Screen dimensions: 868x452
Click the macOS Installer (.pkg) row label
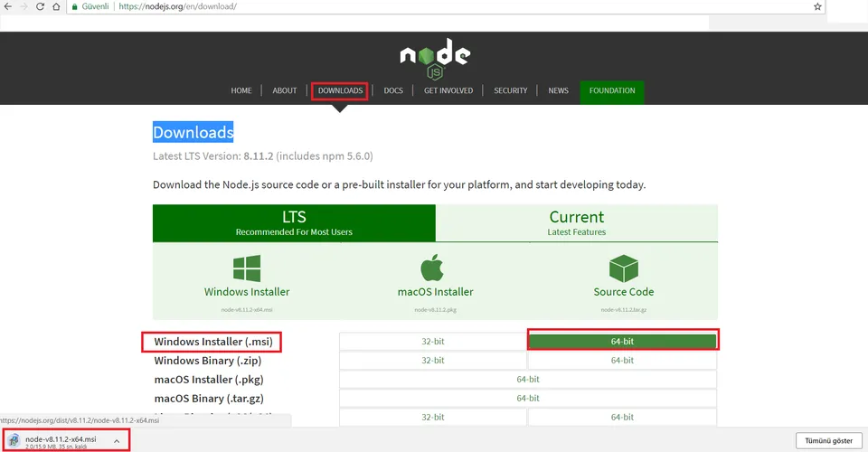click(209, 380)
